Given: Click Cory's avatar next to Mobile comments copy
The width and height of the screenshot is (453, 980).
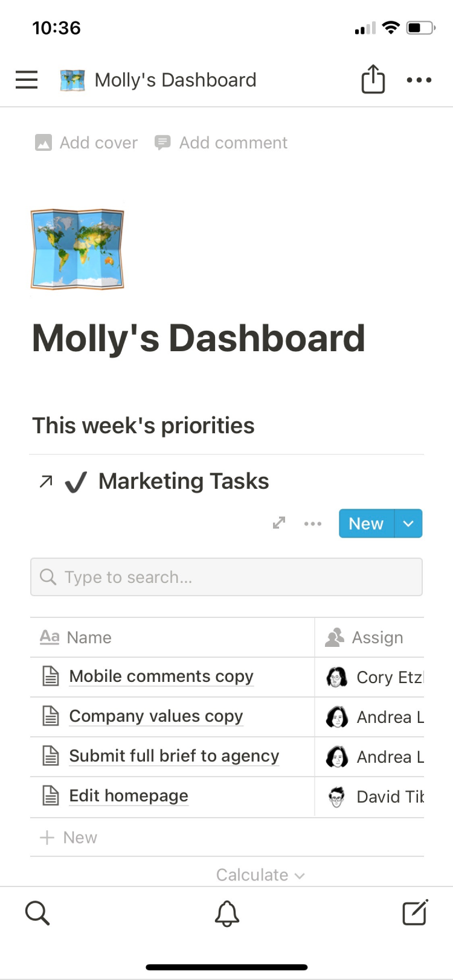Looking at the screenshot, I should tap(336, 676).
